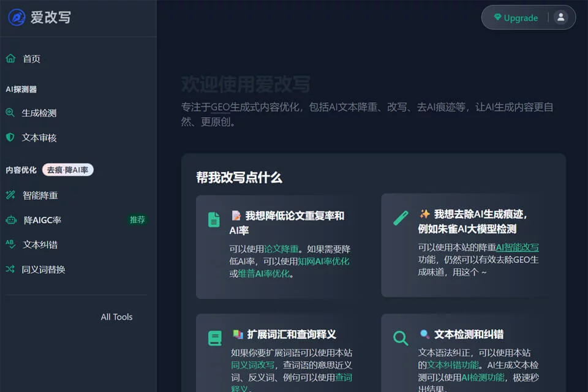Click the 文本检测和纠错 card heading
The width and height of the screenshot is (588, 392).
click(469, 334)
